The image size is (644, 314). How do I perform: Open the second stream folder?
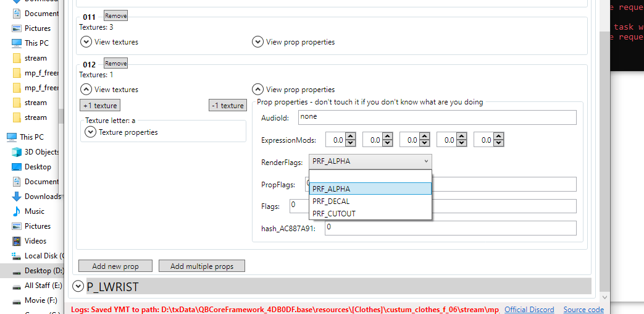pos(35,103)
